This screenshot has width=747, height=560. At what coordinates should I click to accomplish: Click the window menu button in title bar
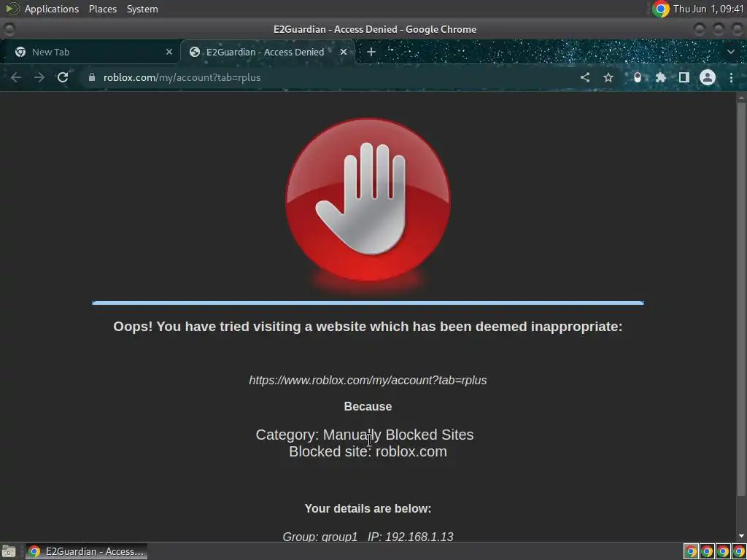pos(9,29)
